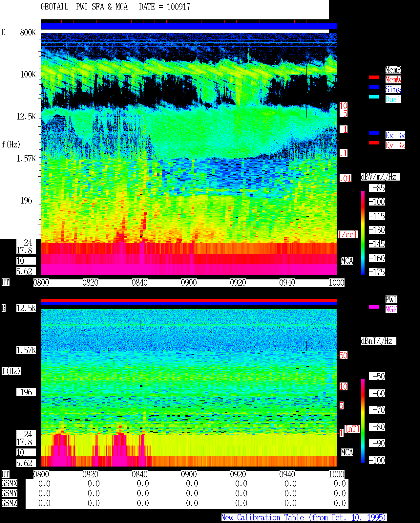
Task: Select the -115 color scale value
Action: click(x=377, y=216)
